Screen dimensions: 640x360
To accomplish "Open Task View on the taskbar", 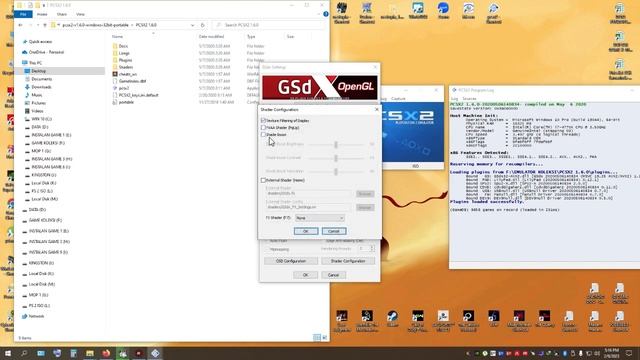I will 41,353.
